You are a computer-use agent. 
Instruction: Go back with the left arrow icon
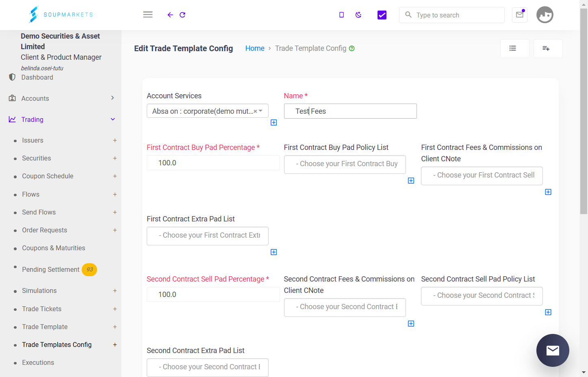point(170,15)
